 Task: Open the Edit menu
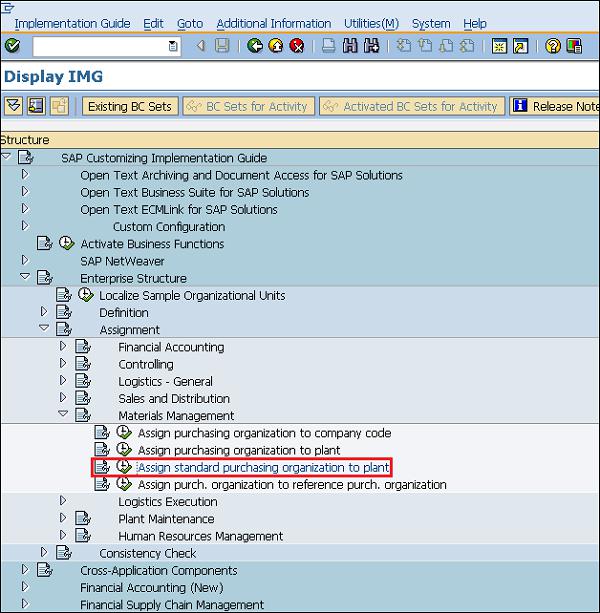pyautogui.click(x=153, y=23)
